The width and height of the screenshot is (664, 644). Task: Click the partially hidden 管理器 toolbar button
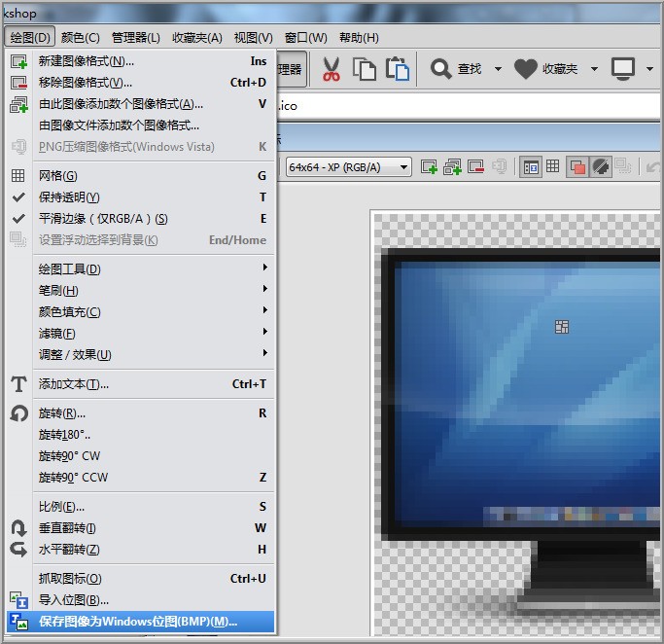(292, 69)
